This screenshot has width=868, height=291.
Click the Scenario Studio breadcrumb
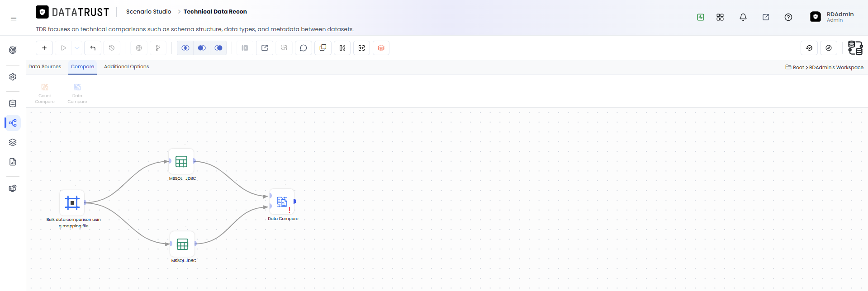pyautogui.click(x=149, y=12)
